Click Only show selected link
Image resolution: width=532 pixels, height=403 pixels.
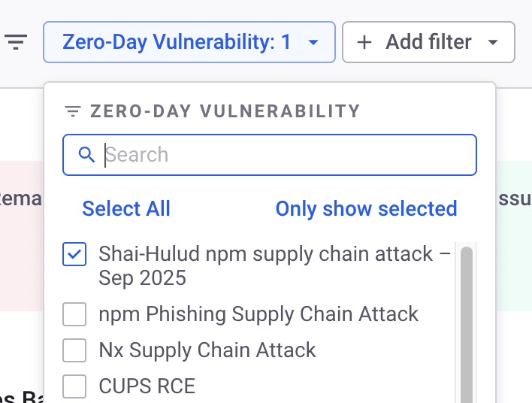367,208
